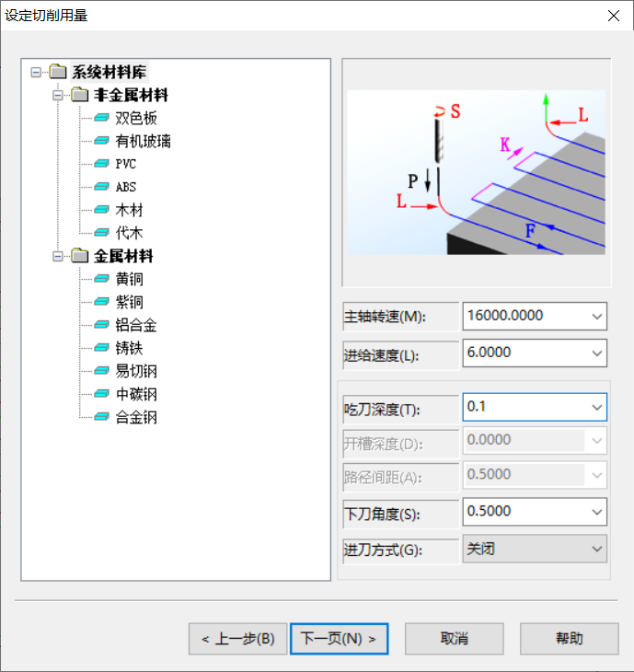Open the 进刀方式(G) combo box

[535, 549]
